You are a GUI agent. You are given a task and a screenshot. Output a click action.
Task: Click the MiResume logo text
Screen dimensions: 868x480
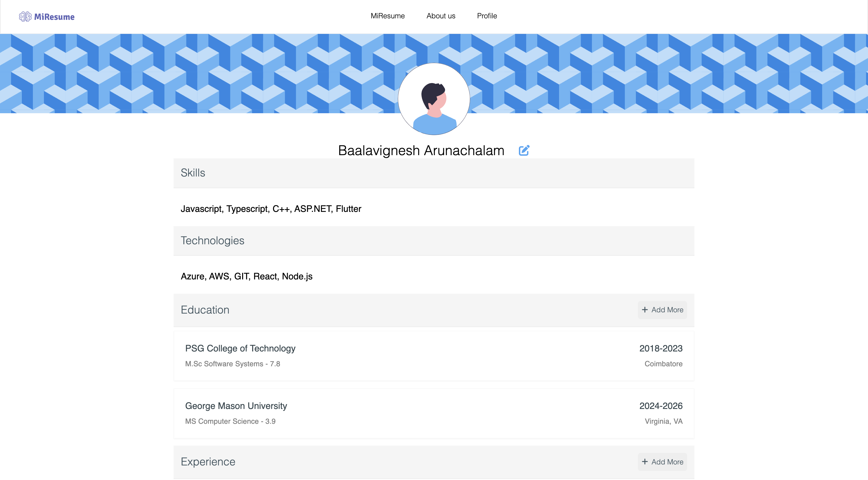[x=54, y=17]
